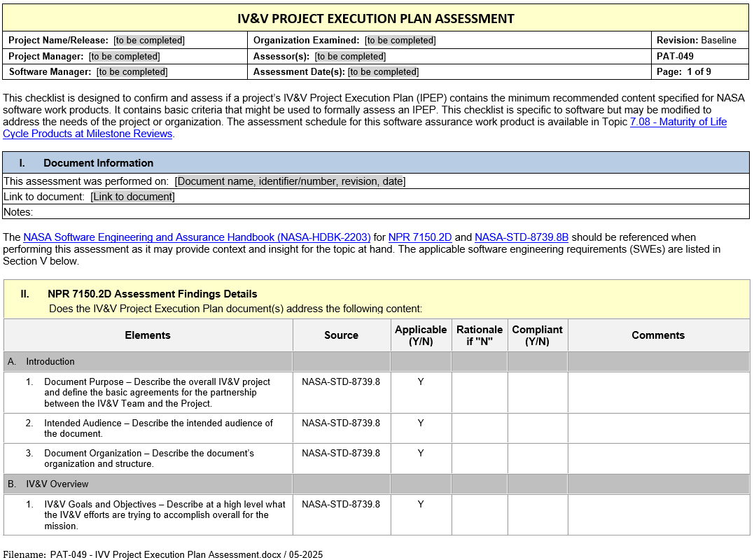Place cursor in the Notes row
The height and width of the screenshot is (560, 754).
pyautogui.click(x=350, y=211)
